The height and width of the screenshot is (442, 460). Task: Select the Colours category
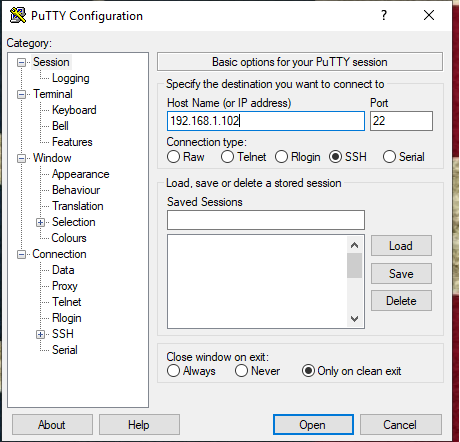tap(69, 238)
